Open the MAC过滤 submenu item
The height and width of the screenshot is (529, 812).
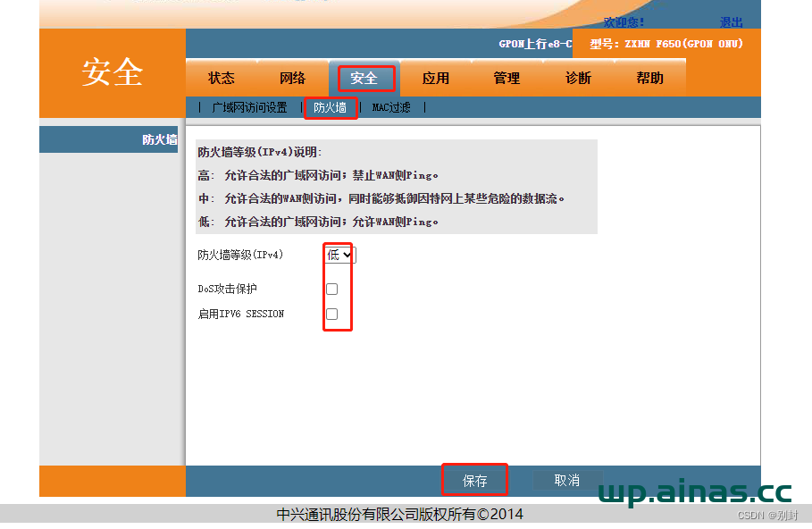391,107
